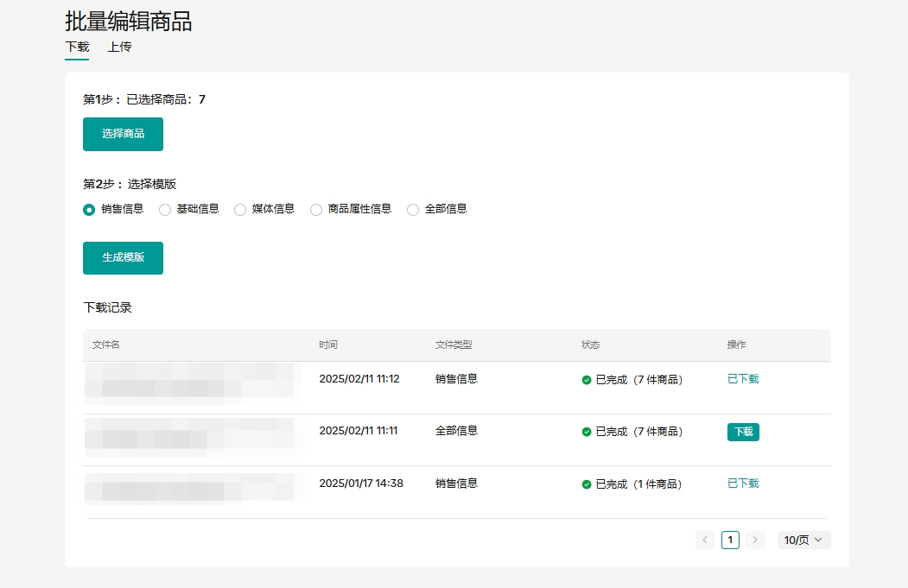The image size is (908, 588).
Task: Click page number 1 in pagination
Action: click(730, 541)
